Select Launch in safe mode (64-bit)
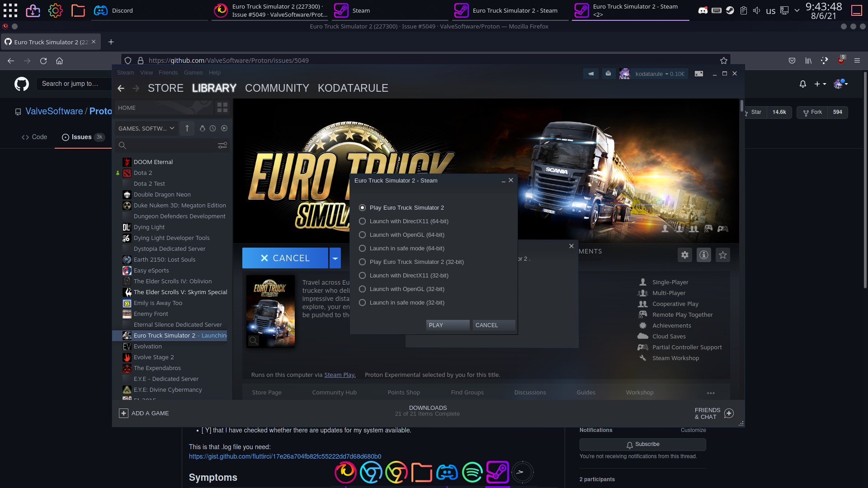 tap(402, 249)
